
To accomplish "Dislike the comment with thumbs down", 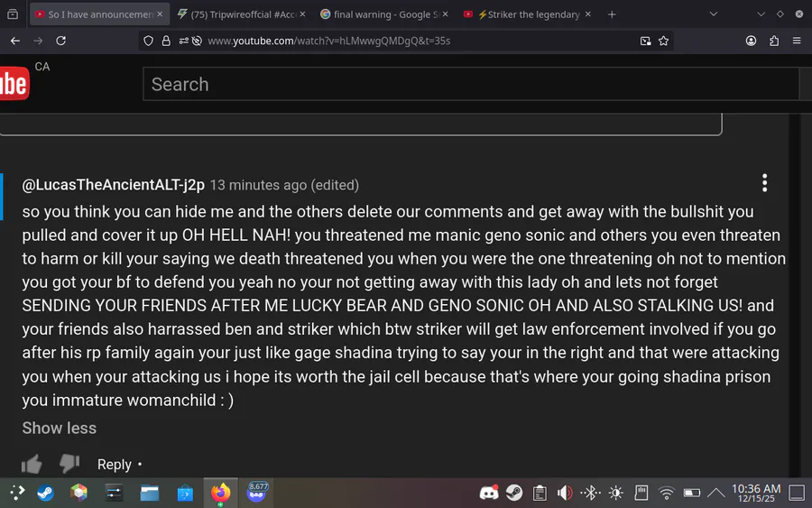I will [69, 464].
